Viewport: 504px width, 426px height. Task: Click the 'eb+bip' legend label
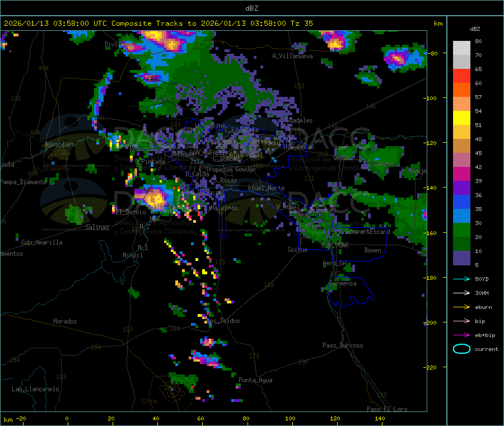485,335
